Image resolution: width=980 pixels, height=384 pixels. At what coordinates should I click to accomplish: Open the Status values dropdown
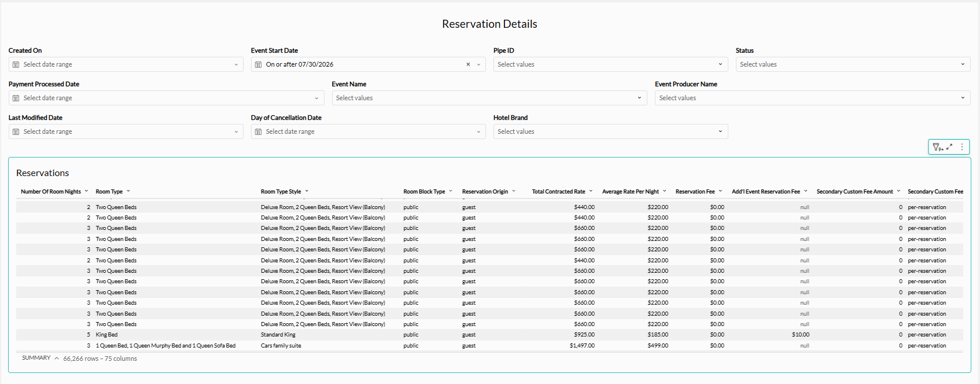pyautogui.click(x=853, y=64)
